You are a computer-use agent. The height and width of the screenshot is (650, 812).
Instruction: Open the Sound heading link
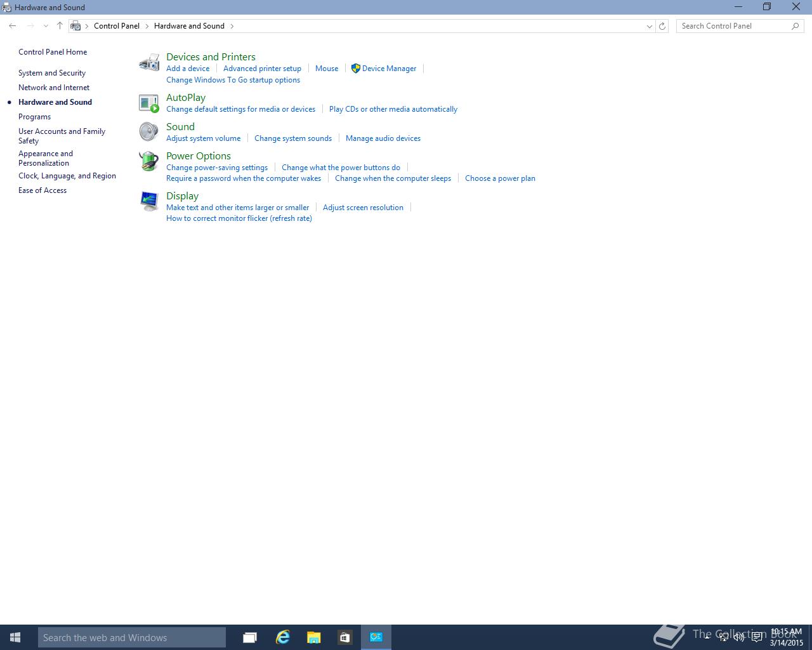pyautogui.click(x=180, y=126)
